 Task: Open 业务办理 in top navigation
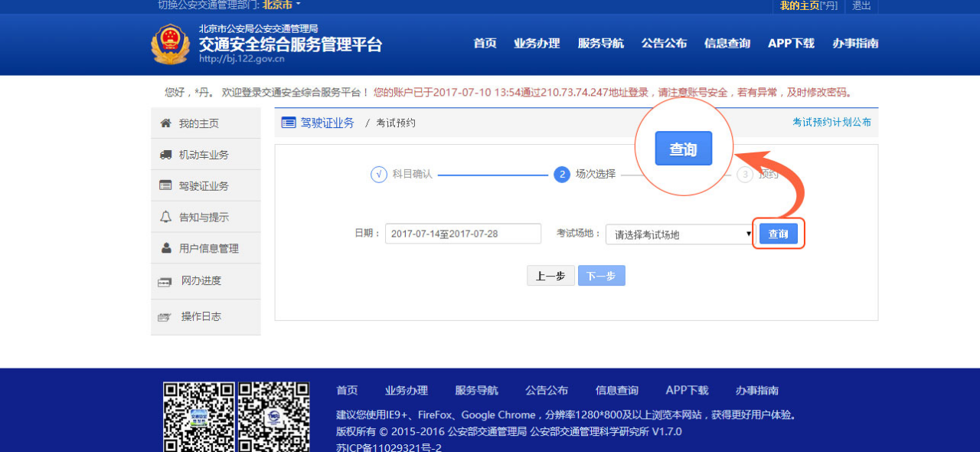pos(537,44)
